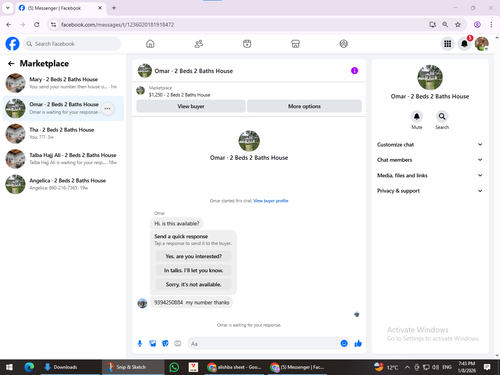Click the listing thumbnail beside $1,250

[x=141, y=90]
